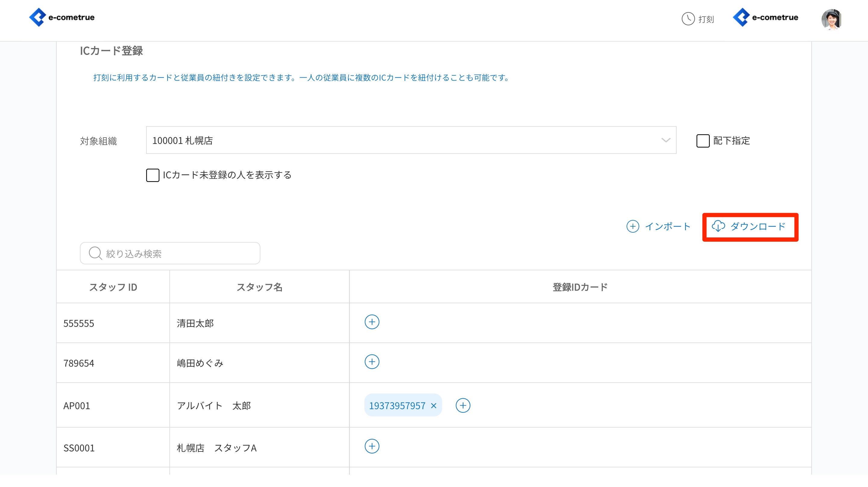868x487 pixels.
Task: Add IC card for 嶋田めぐみ
Action: click(x=372, y=362)
